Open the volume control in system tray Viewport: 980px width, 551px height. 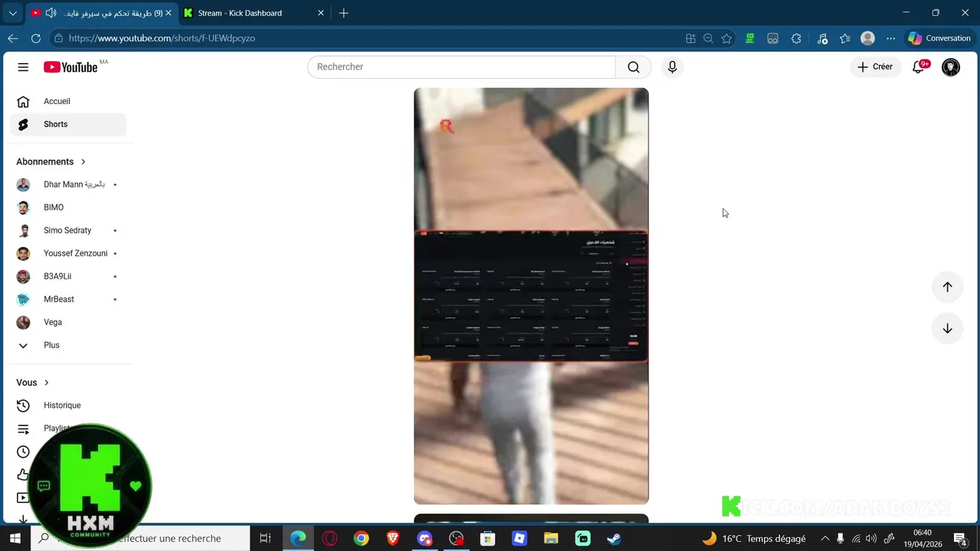click(871, 538)
